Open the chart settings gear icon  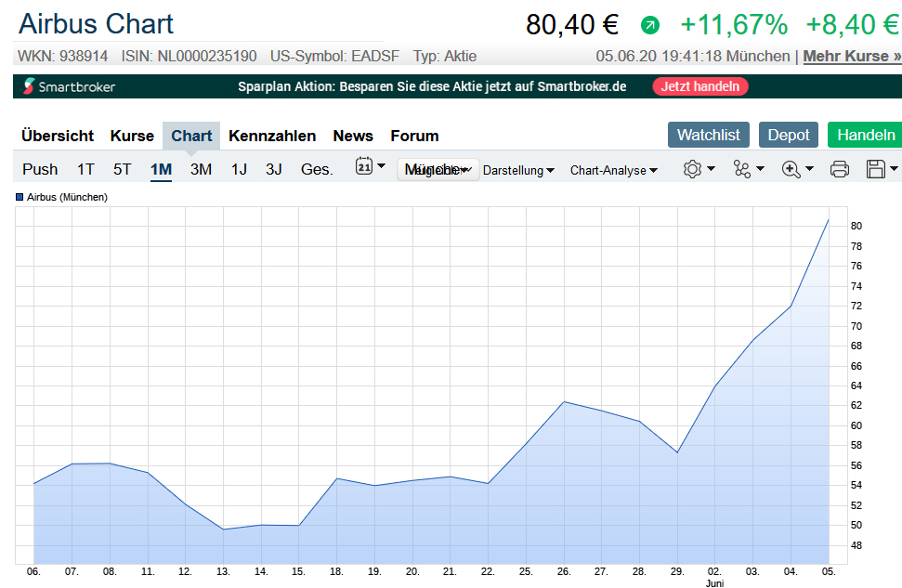click(x=692, y=169)
